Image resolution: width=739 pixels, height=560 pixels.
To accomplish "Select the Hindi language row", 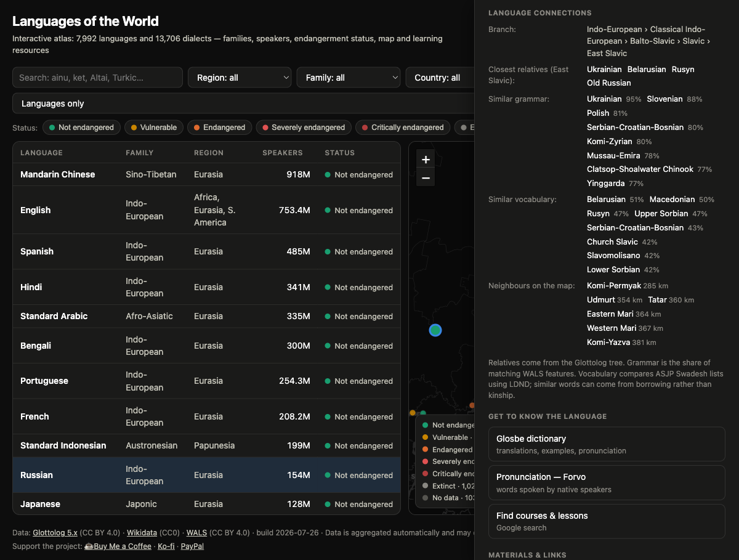I will [x=206, y=287].
